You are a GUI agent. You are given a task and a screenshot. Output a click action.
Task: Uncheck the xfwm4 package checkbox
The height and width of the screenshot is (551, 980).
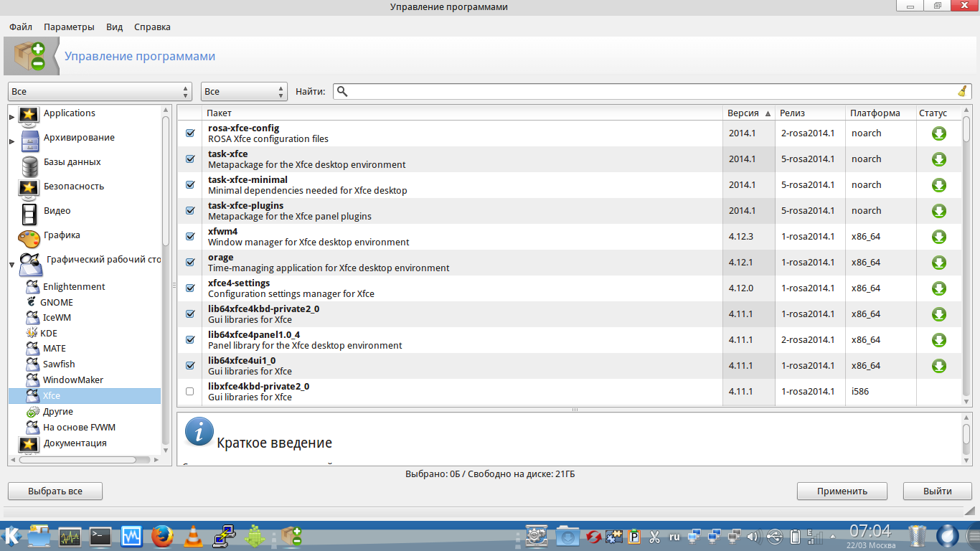pos(190,237)
